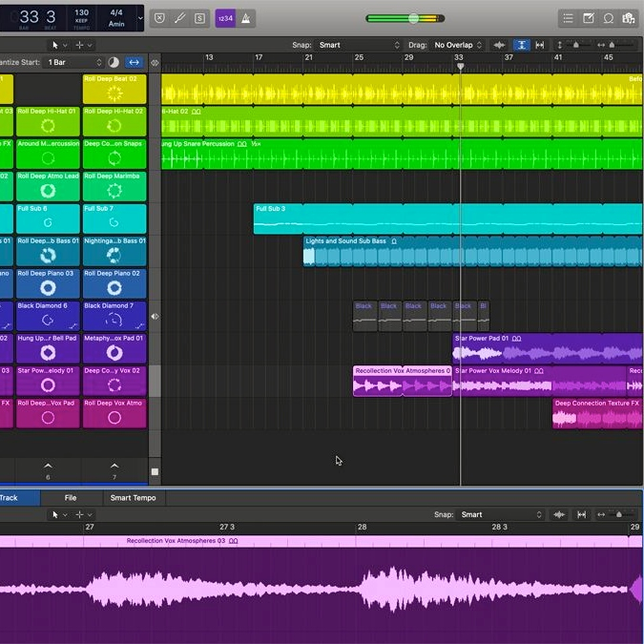Select the Lights and Sound Sub Bass region

click(x=472, y=252)
